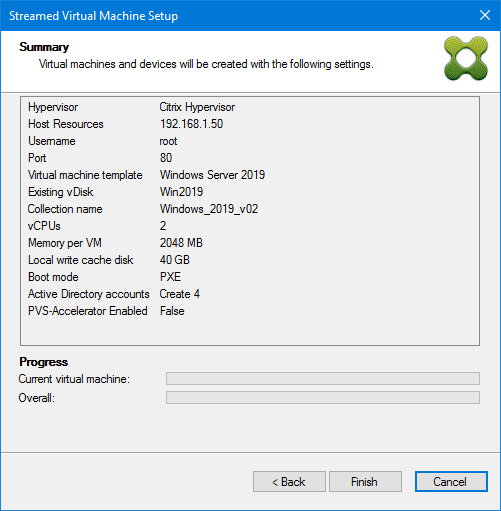The height and width of the screenshot is (511, 501).
Task: Click the Memory per VM label
Action: (65, 243)
